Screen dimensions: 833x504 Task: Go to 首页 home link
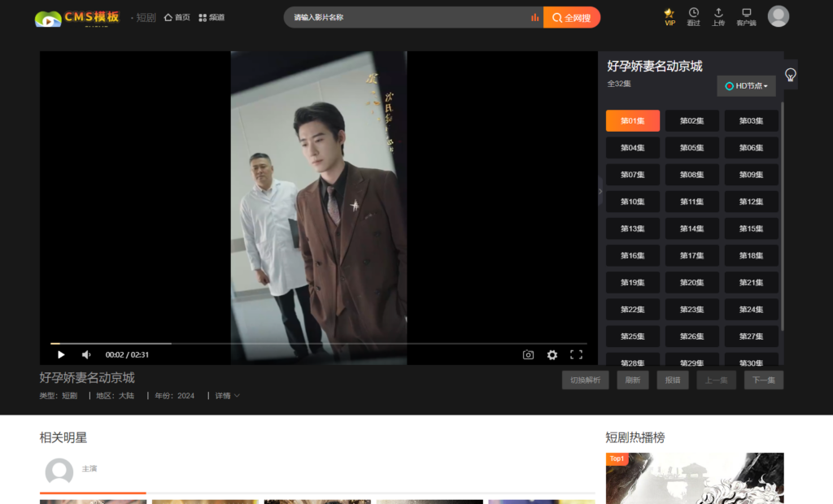(x=177, y=18)
